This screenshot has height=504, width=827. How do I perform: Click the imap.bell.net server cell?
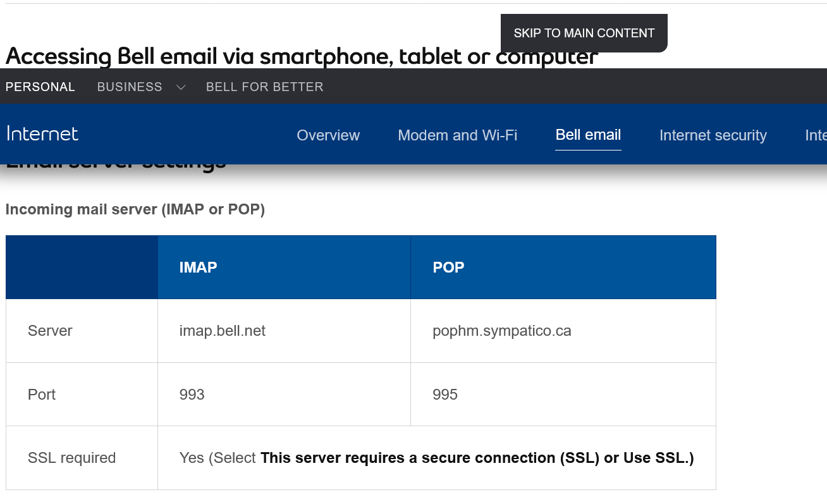(x=223, y=331)
